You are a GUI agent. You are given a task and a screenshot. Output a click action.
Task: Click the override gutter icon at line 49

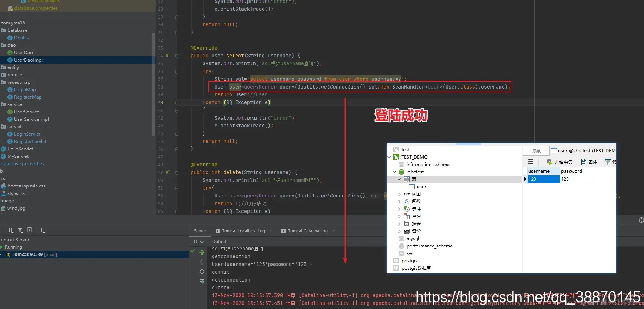tap(167, 172)
